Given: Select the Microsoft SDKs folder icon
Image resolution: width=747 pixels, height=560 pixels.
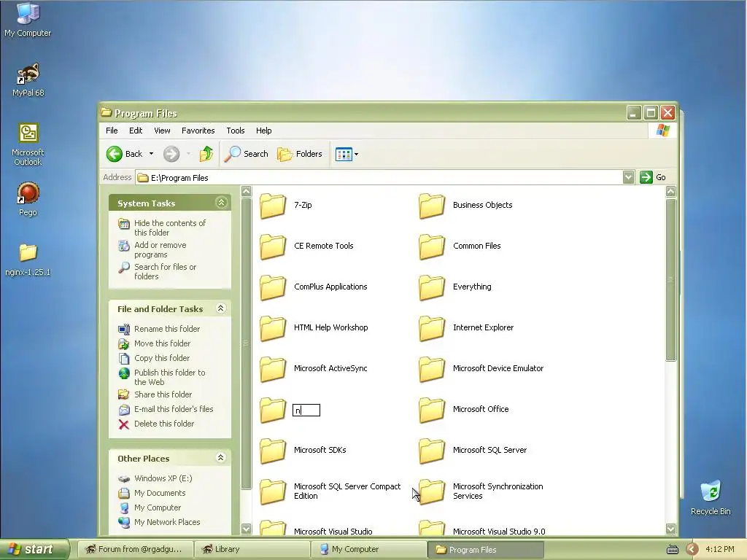Looking at the screenshot, I should point(273,451).
